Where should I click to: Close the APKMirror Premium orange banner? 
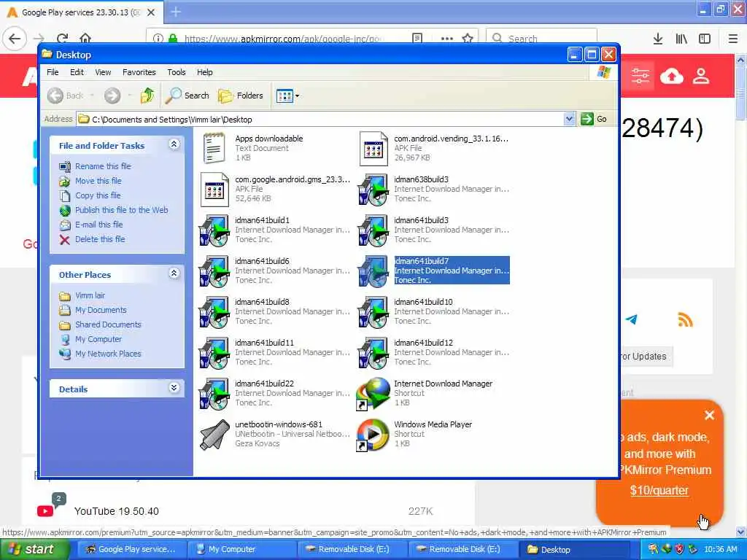[x=709, y=415]
